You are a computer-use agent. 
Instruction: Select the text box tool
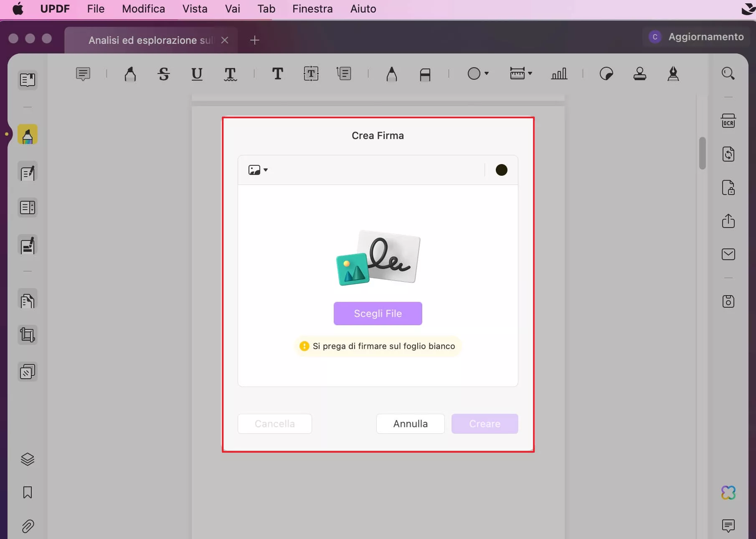311,74
